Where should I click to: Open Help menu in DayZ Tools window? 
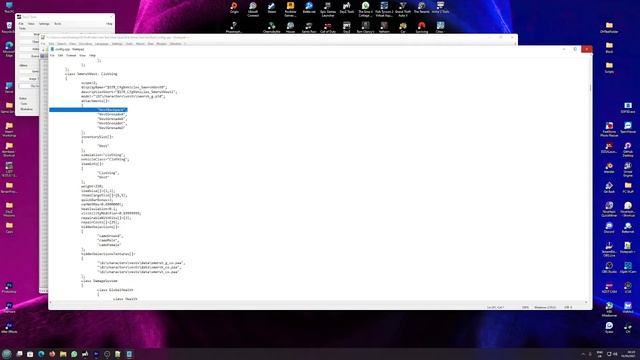tap(109, 24)
